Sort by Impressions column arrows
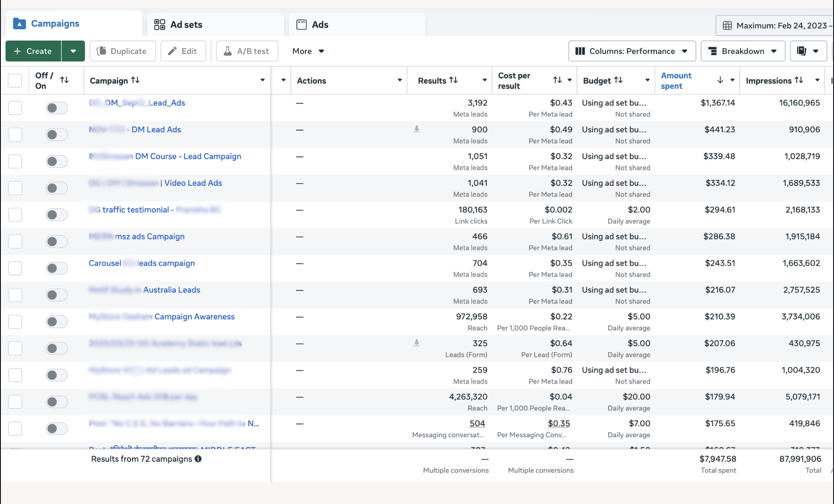Image resolution: width=834 pixels, height=504 pixels. coord(799,80)
